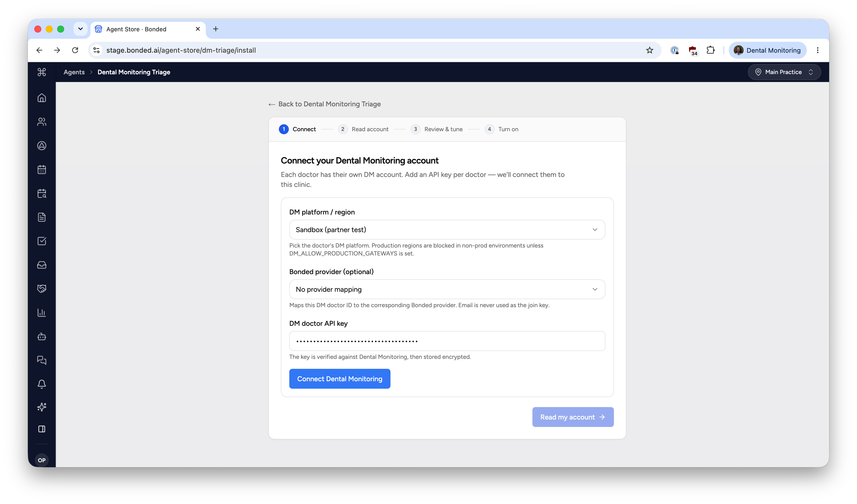Open the robot agents sidebar icon
857x504 pixels.
[x=42, y=336]
